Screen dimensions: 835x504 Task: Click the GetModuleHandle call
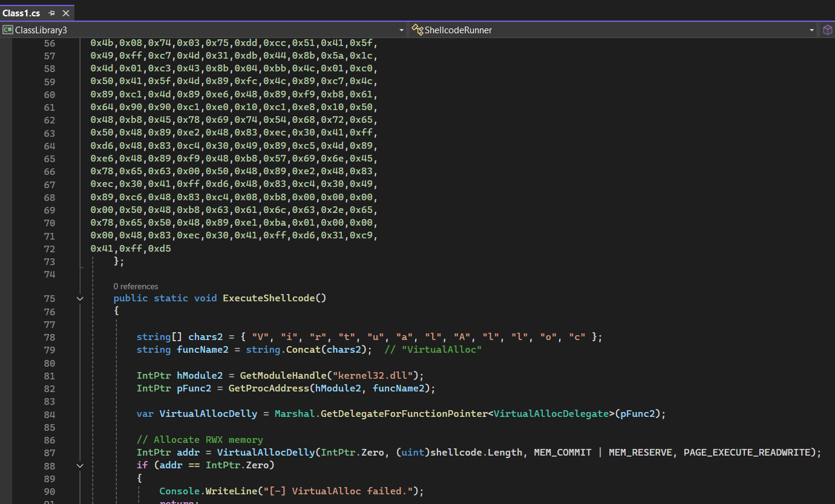point(283,375)
